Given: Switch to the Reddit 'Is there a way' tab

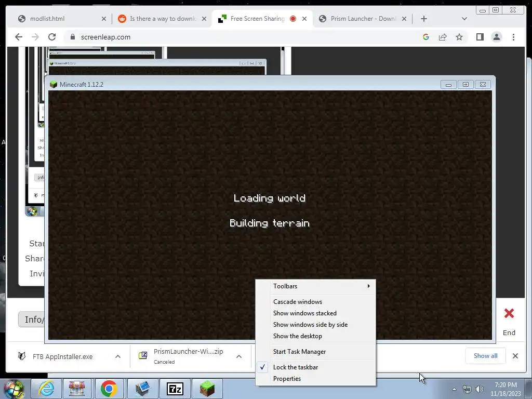Looking at the screenshot, I should pos(163,19).
